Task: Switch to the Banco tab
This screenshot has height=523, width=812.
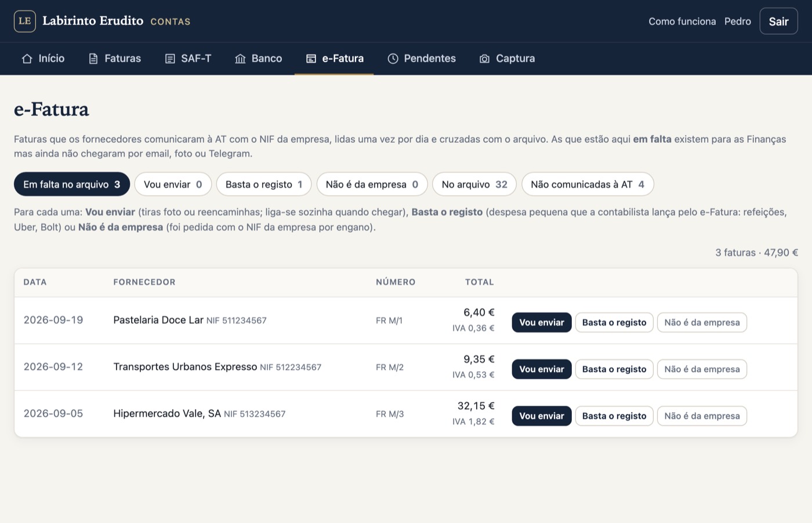Action: pyautogui.click(x=259, y=59)
